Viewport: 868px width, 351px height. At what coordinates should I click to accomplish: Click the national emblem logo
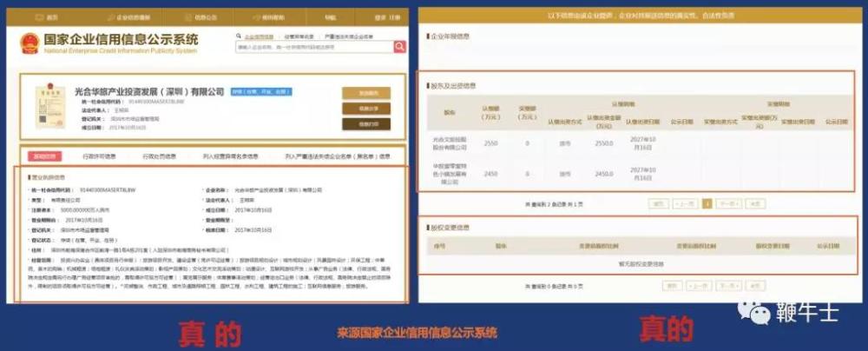[30, 43]
